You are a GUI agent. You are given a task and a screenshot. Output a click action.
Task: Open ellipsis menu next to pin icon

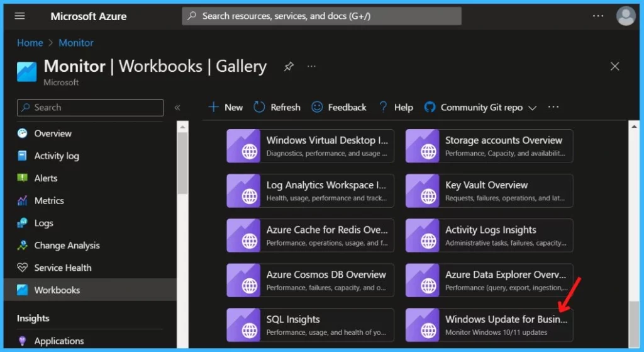[x=312, y=66]
